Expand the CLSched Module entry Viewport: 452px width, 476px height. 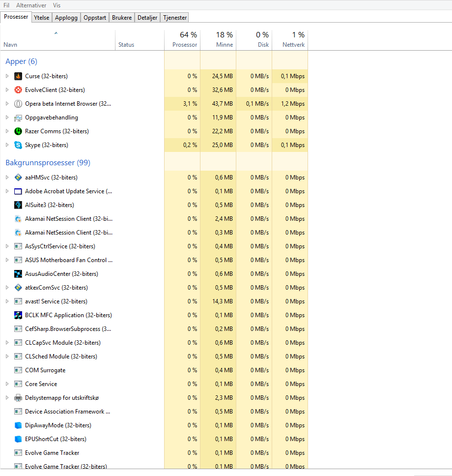point(7,357)
